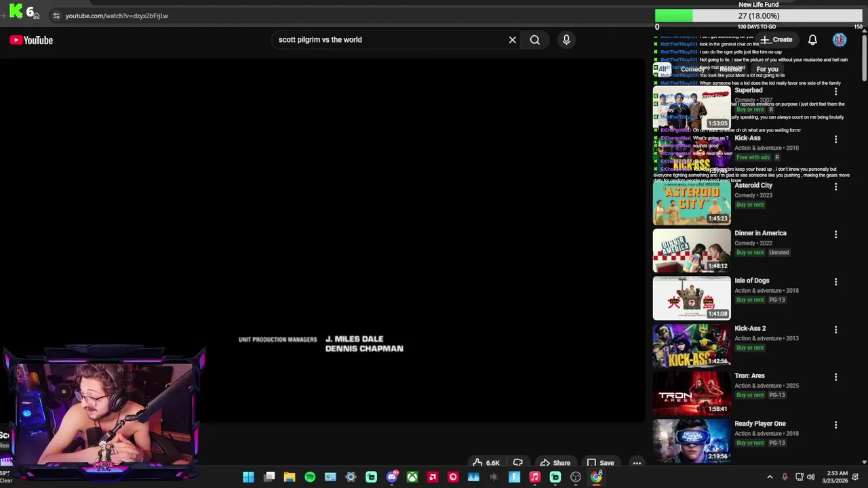
Task: Clear the search box with X
Action: pyautogui.click(x=513, y=40)
